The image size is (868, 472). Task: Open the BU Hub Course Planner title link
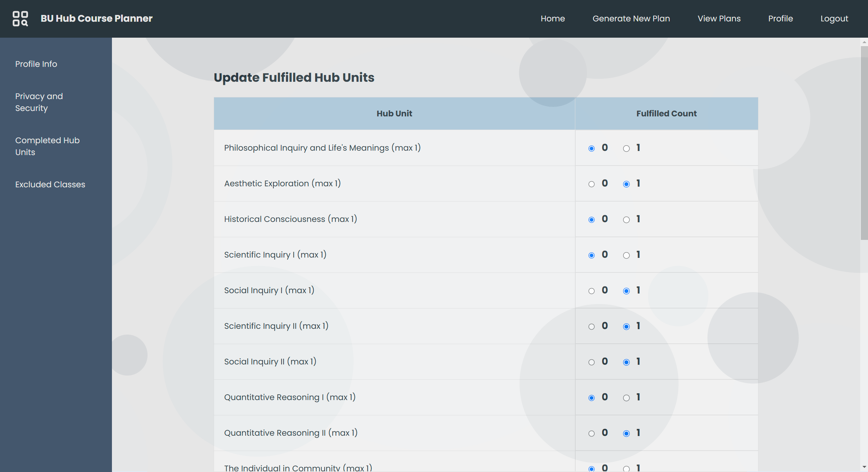pyautogui.click(x=97, y=18)
